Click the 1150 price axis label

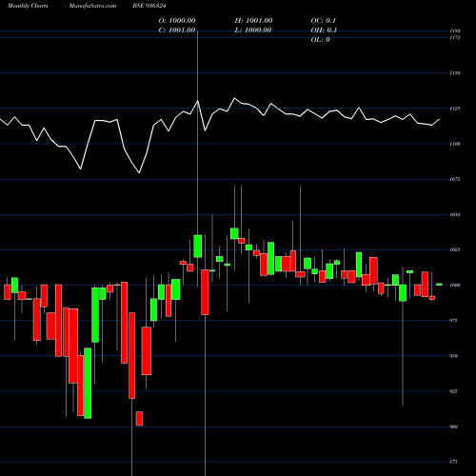(455, 73)
